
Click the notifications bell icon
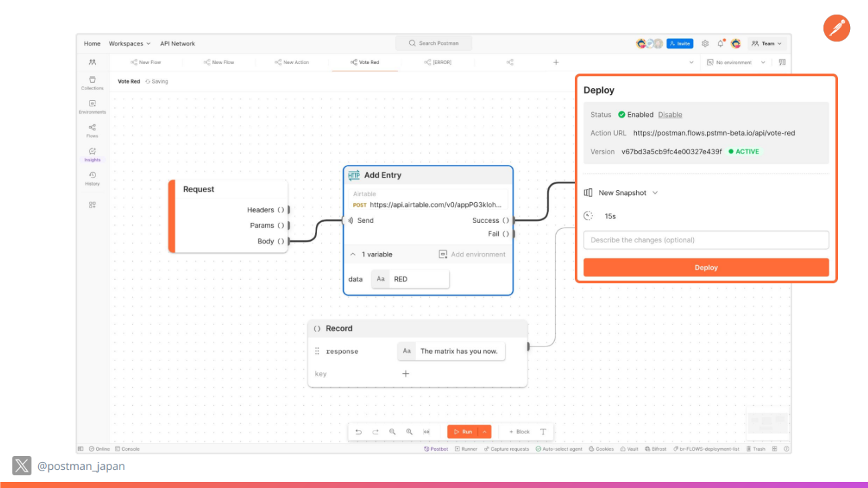click(x=720, y=43)
